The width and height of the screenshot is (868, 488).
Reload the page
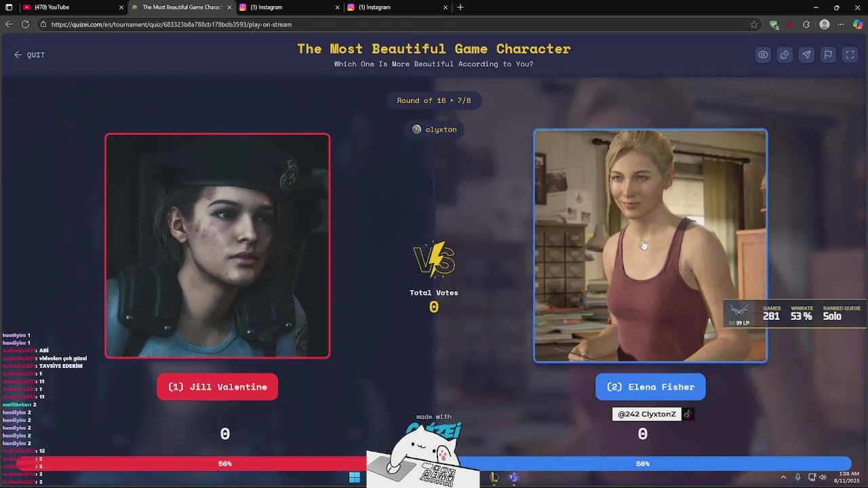tap(25, 24)
